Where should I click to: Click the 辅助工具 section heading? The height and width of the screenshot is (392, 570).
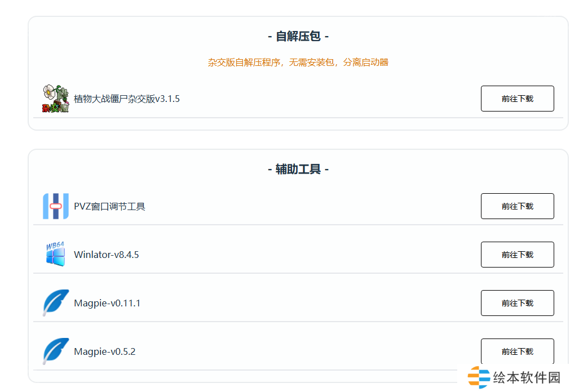(x=298, y=170)
